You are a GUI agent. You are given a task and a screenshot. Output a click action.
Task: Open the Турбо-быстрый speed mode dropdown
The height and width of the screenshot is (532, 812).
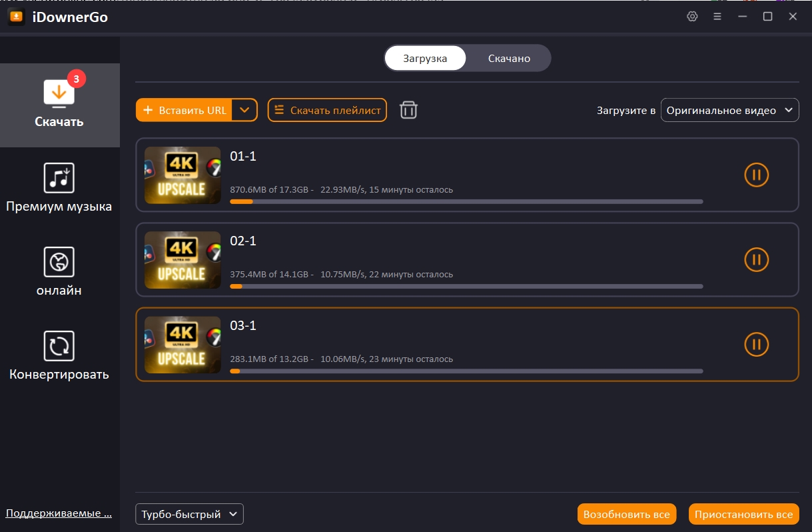189,514
